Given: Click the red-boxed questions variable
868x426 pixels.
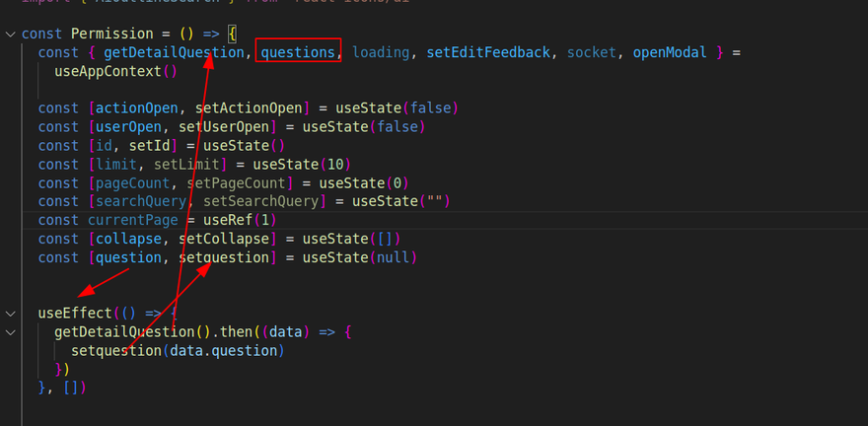Looking at the screenshot, I should click(x=298, y=52).
